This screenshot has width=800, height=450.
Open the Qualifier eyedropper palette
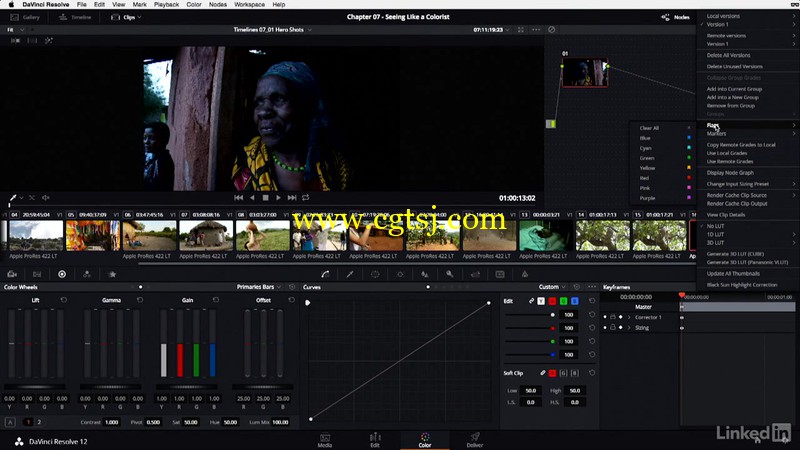point(350,274)
